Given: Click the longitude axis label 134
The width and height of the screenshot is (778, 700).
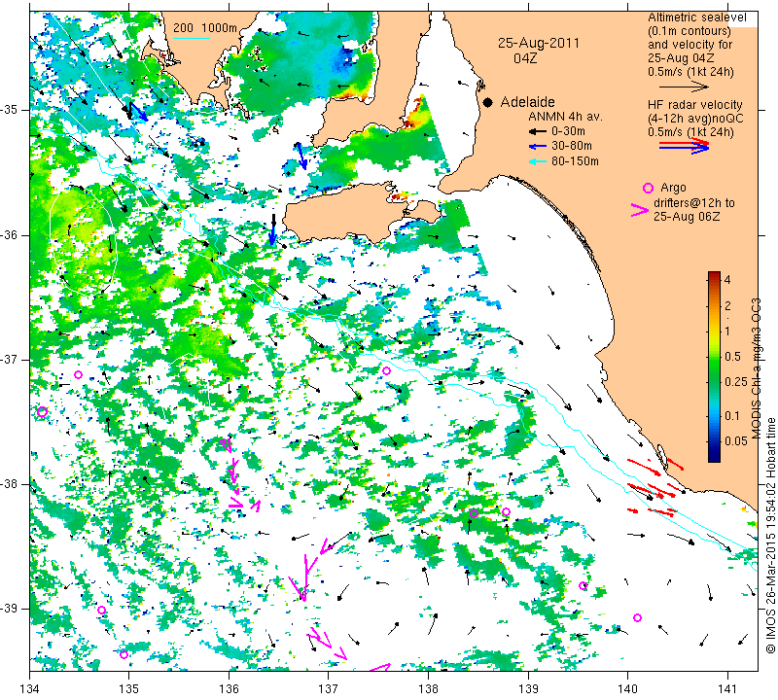Looking at the screenshot, I should click(30, 689).
